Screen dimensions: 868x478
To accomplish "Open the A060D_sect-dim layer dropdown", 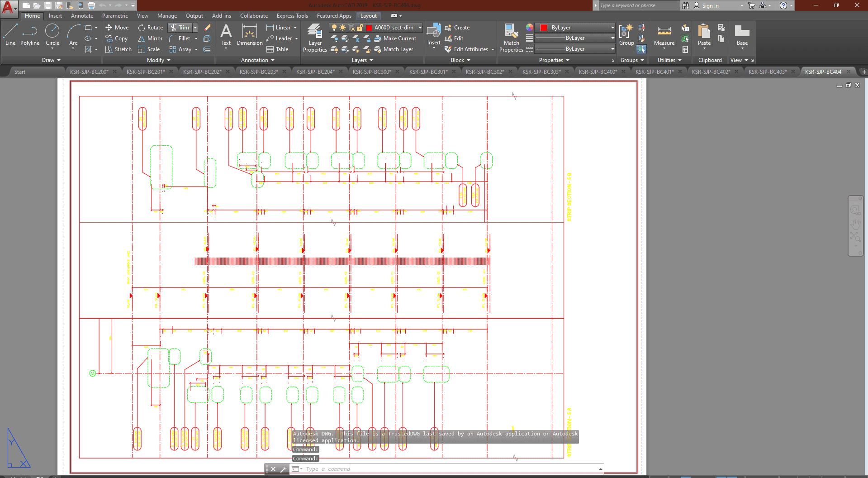I will point(420,28).
